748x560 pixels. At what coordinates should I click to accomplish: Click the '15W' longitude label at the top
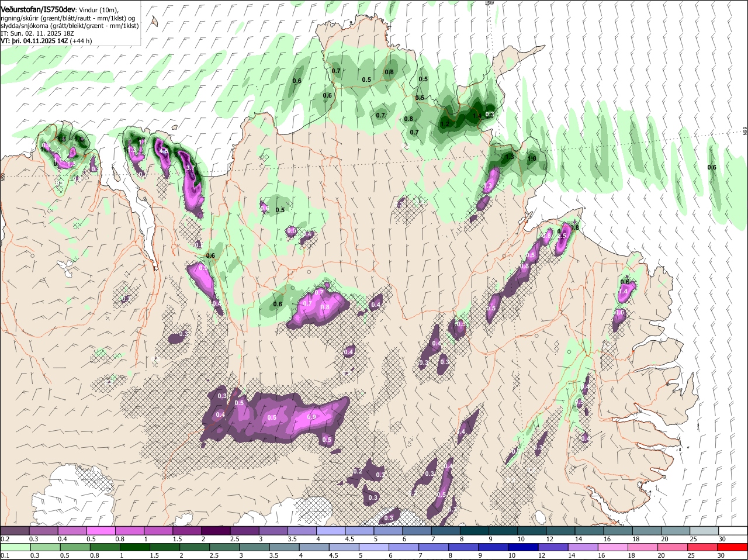click(489, 3)
